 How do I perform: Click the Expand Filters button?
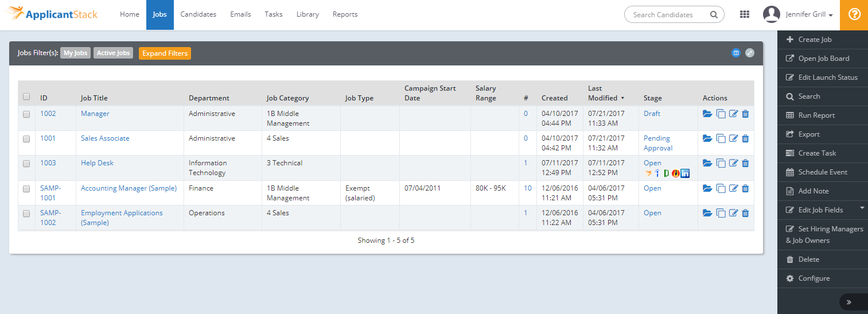coord(165,53)
